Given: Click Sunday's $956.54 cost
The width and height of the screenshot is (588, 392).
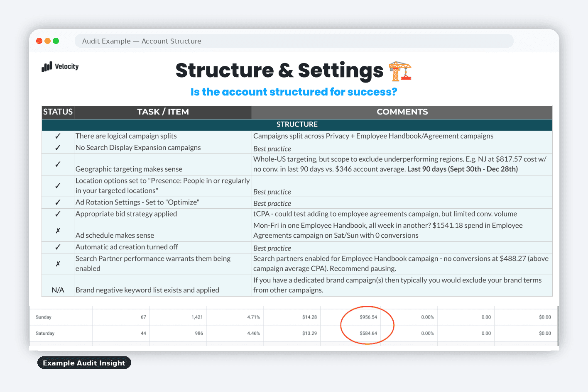Looking at the screenshot, I should pyautogui.click(x=368, y=317).
